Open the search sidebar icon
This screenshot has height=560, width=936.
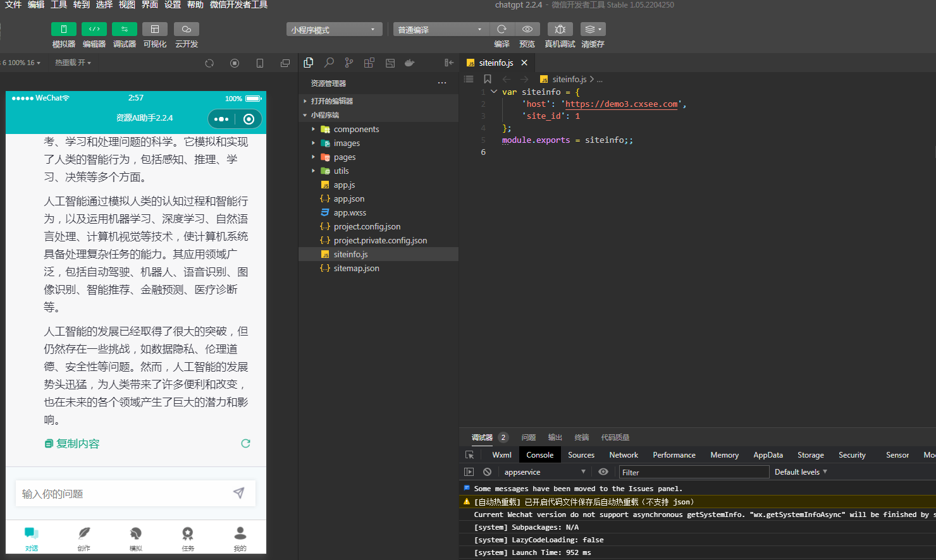coord(329,63)
